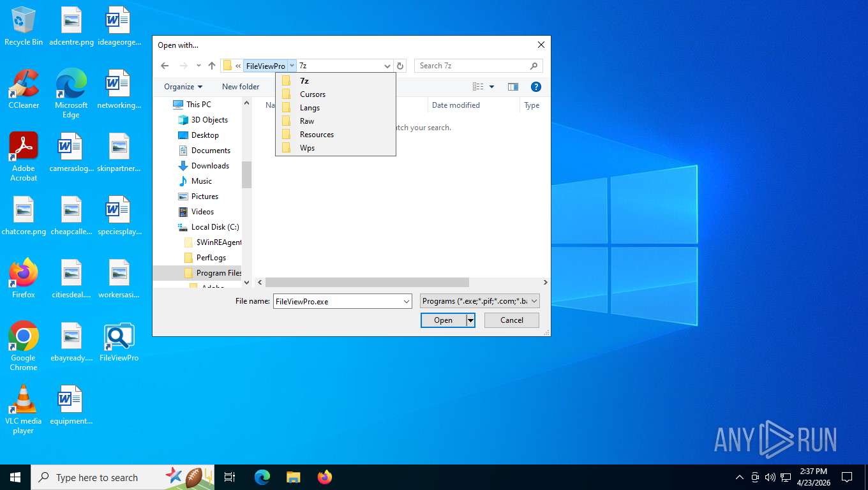Open ebayready image file icon
This screenshot has width=868, height=490.
[71, 342]
